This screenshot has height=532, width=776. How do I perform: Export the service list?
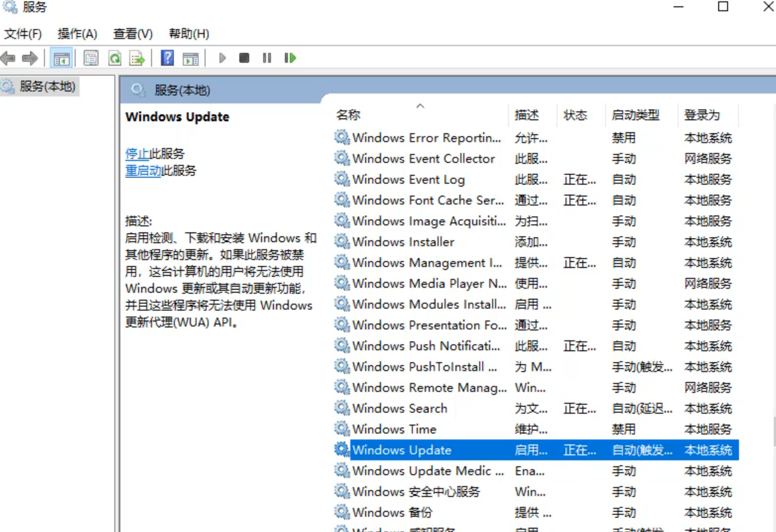point(137,57)
